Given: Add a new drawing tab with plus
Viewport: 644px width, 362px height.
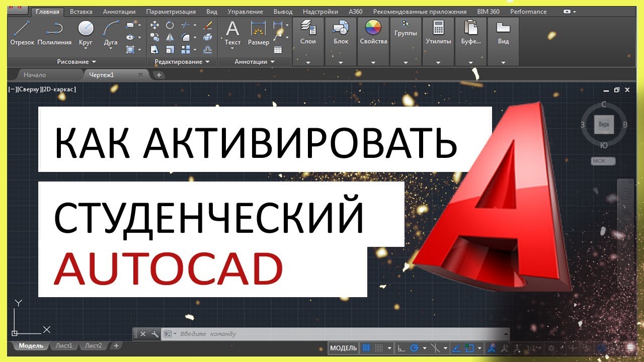Looking at the screenshot, I should tap(159, 75).
